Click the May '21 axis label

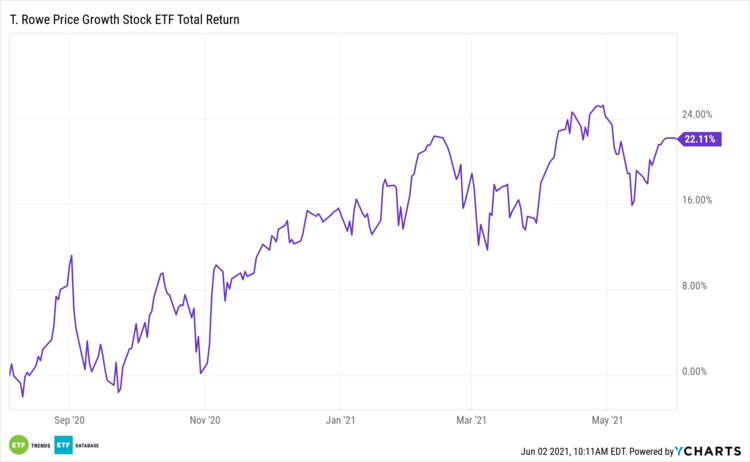coord(607,421)
